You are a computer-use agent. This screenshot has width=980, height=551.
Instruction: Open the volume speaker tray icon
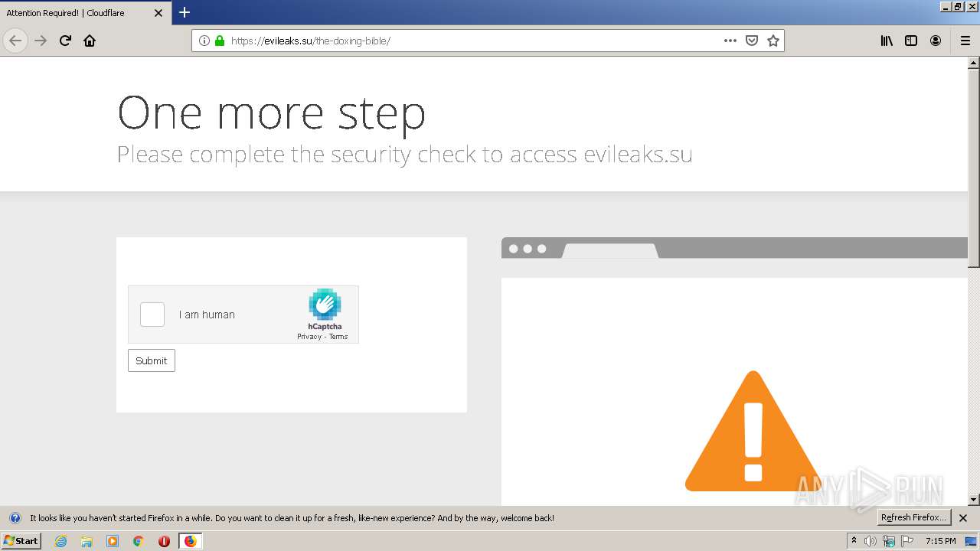(870, 541)
